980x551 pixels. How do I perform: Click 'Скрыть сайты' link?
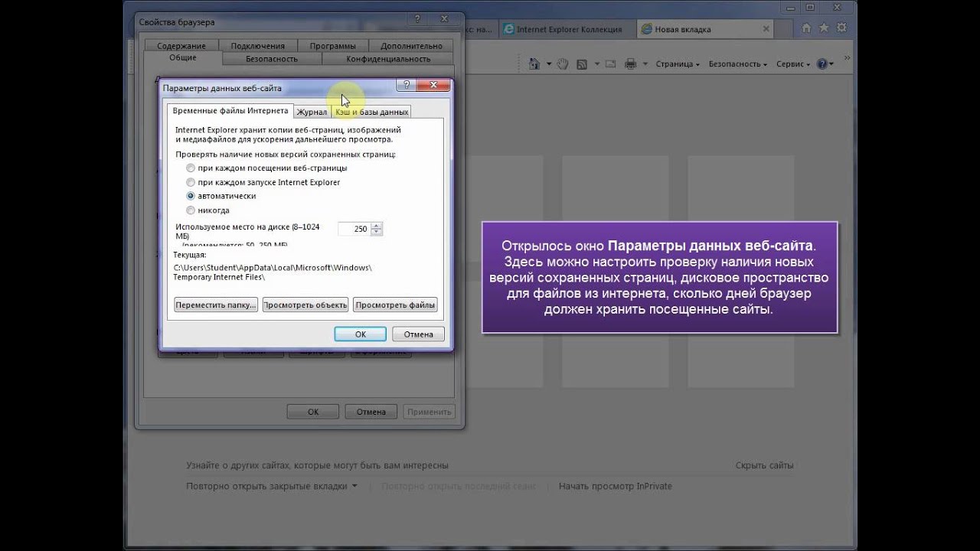coord(764,465)
